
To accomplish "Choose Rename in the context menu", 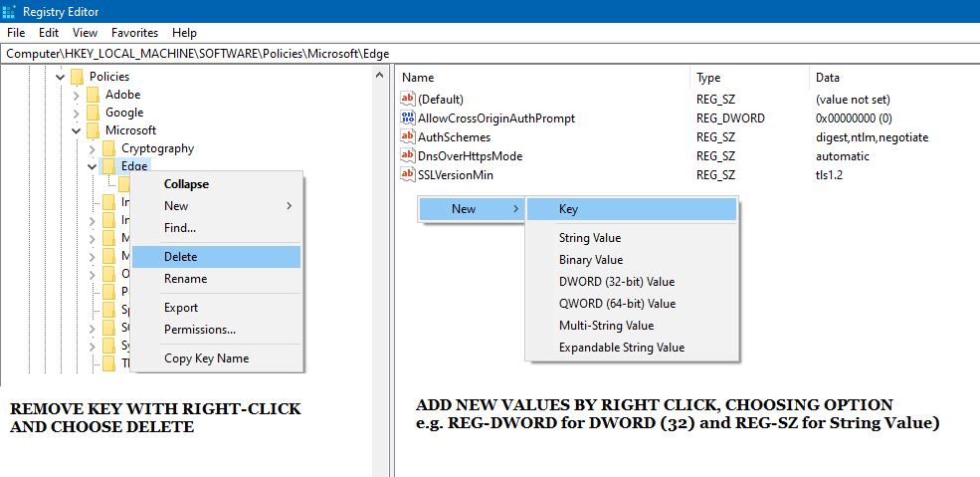I will [x=216, y=279].
